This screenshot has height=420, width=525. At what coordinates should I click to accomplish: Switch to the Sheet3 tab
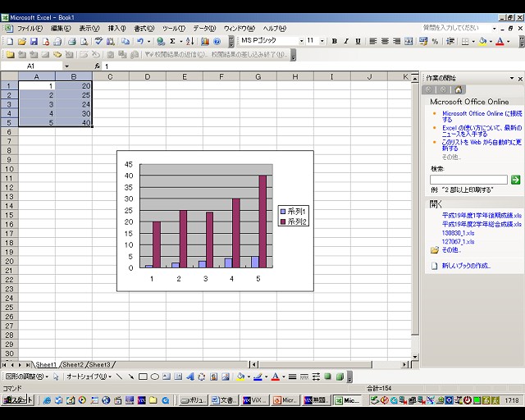click(100, 364)
